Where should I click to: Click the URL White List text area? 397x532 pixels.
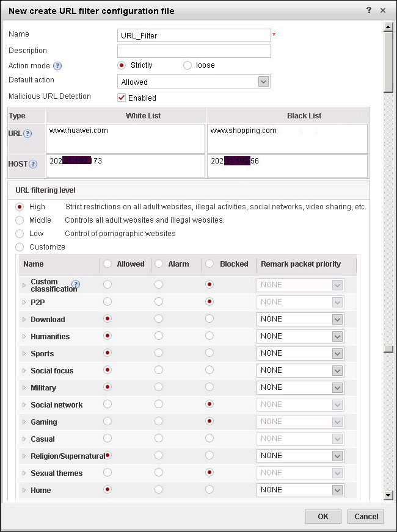[x=125, y=138]
